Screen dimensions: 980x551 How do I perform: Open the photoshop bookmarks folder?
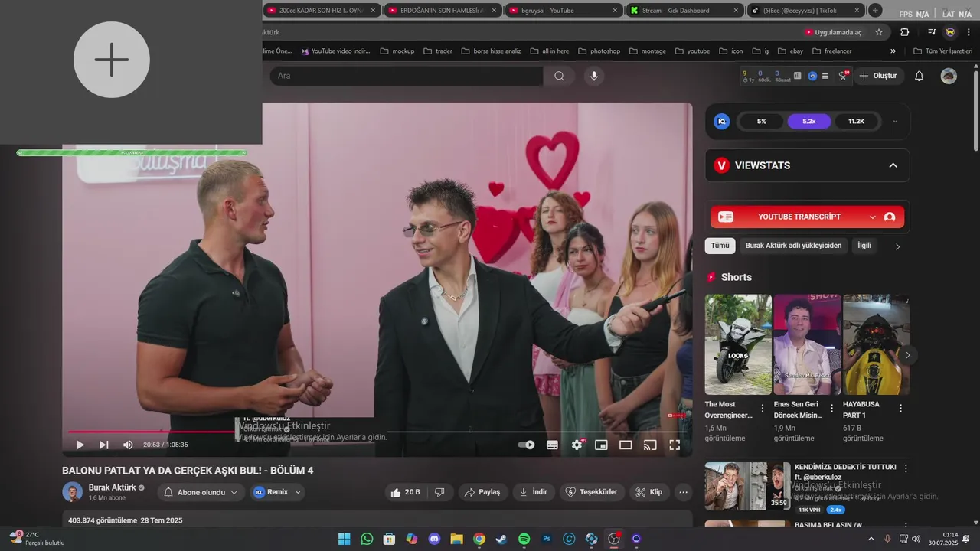click(599, 51)
